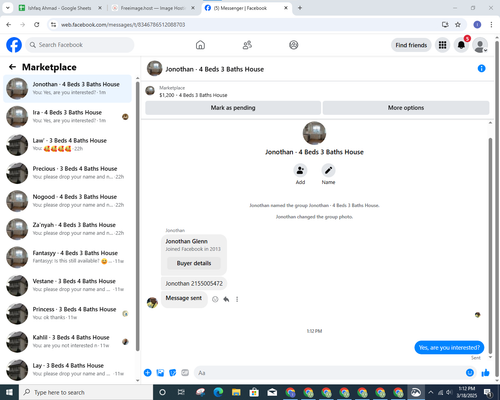Image resolution: width=500 pixels, height=400 pixels.
Task: Click the 'Yes, are you interested?' sent message
Action: 449,347
